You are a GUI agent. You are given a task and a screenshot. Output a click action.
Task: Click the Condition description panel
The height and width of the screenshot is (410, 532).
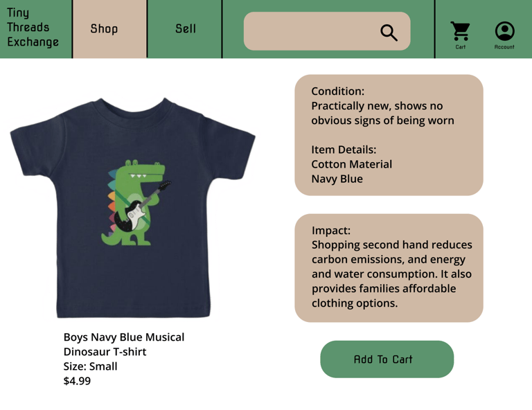[x=389, y=135]
